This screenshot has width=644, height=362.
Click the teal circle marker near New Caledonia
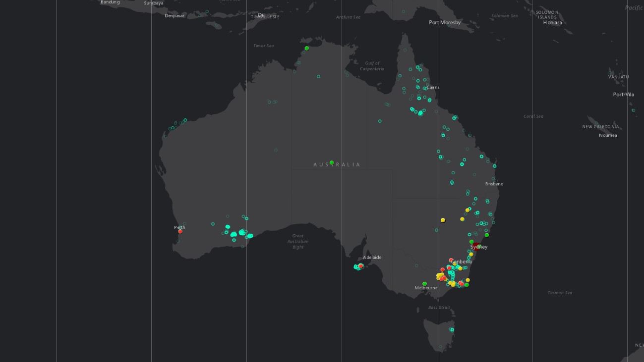[x=633, y=110]
